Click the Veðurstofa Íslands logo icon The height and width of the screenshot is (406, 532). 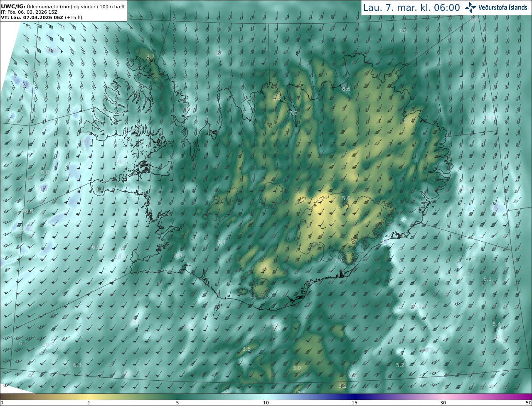pyautogui.click(x=470, y=7)
